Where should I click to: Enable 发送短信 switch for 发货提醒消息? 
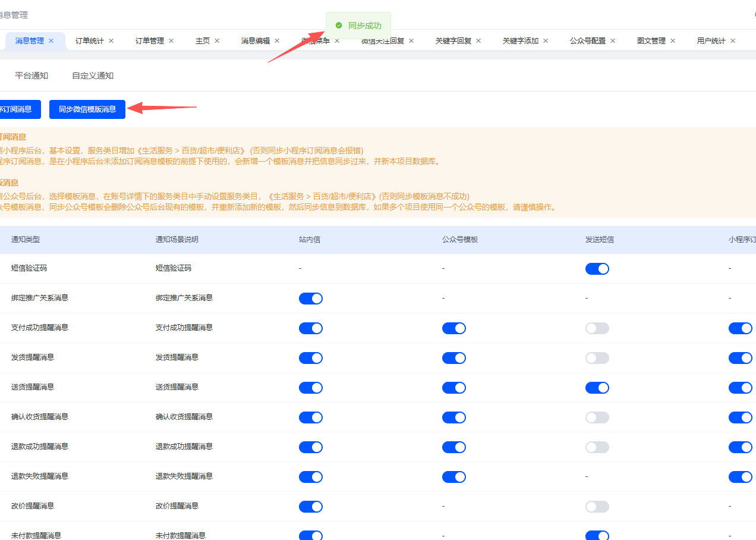pos(597,358)
